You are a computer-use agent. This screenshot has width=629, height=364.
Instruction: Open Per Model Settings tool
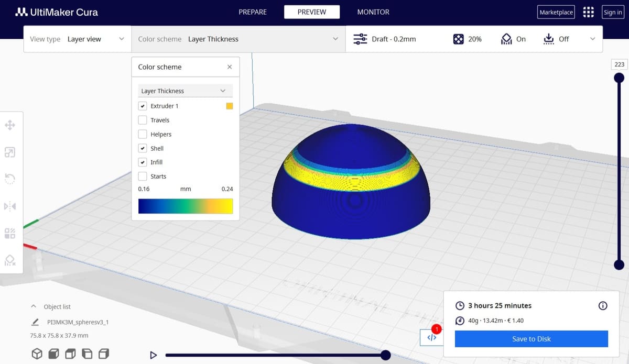click(x=9, y=233)
